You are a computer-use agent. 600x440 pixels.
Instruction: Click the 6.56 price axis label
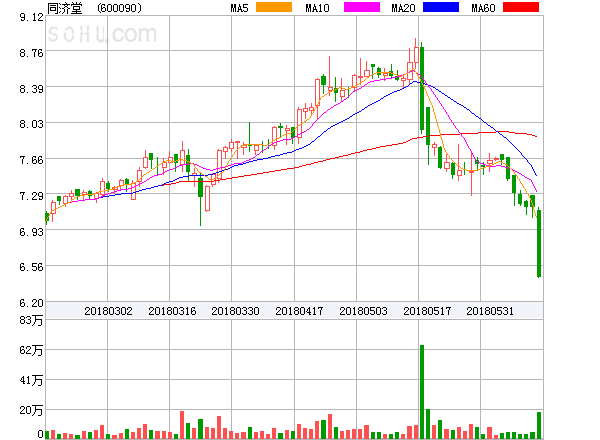[31, 267]
